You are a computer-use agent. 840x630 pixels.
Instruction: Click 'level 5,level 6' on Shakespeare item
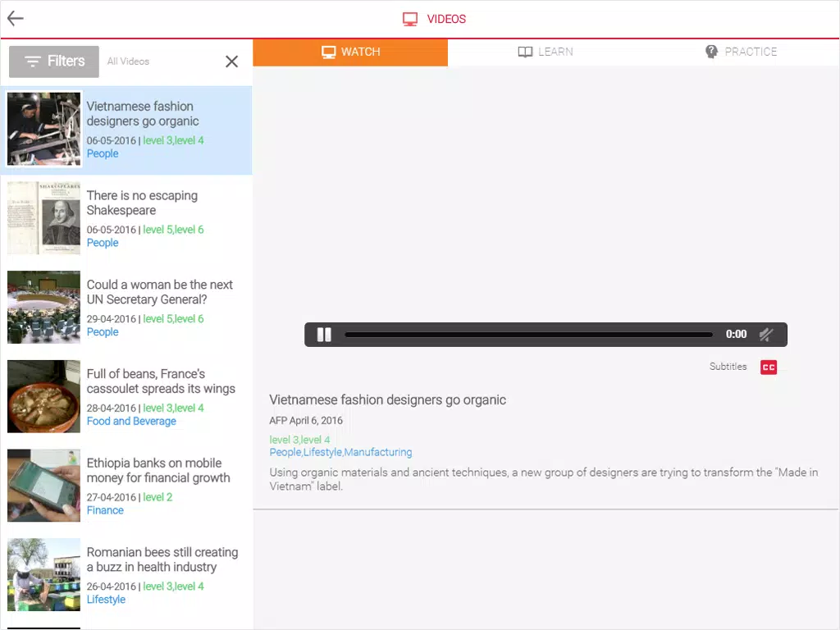(173, 230)
